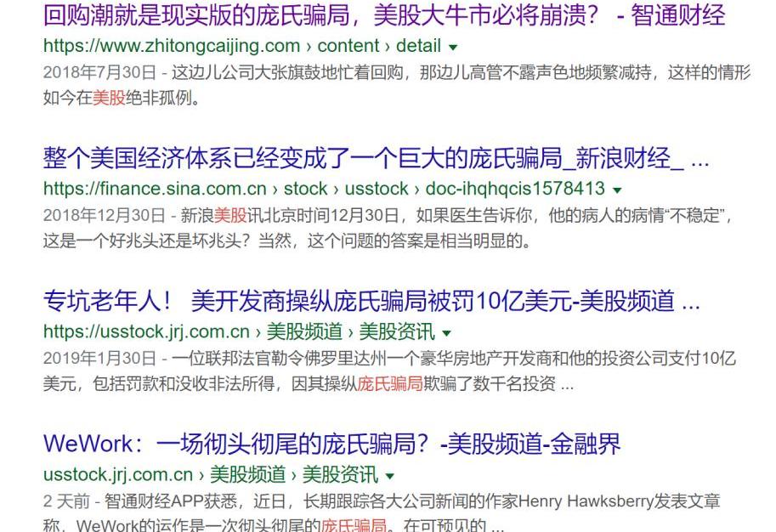The image size is (776, 532).
Task: Click the 2019年1月30日 date text
Action: click(99, 359)
